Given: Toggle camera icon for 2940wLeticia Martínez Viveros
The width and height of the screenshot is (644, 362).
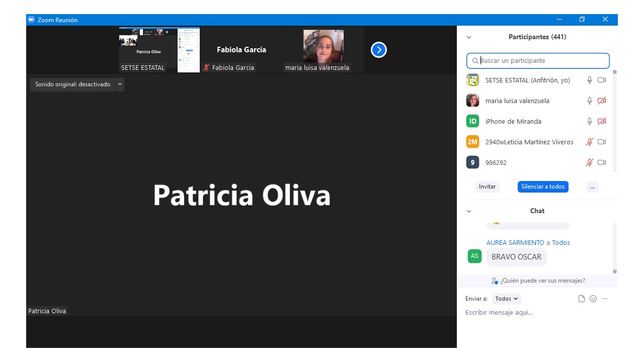Looking at the screenshot, I should coord(602,142).
